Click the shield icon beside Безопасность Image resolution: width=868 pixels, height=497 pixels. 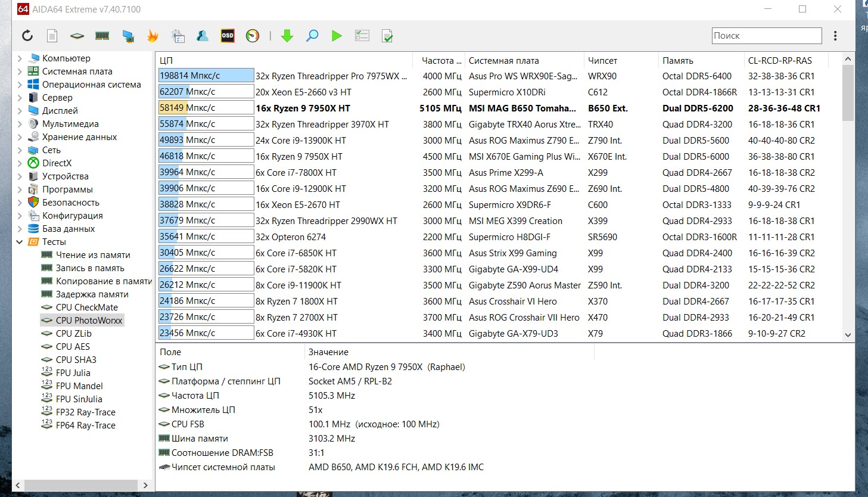point(33,203)
